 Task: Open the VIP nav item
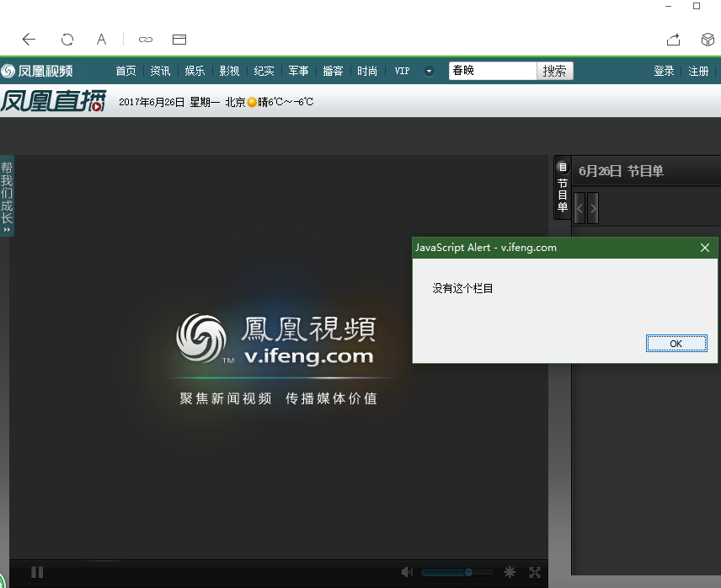pos(402,71)
